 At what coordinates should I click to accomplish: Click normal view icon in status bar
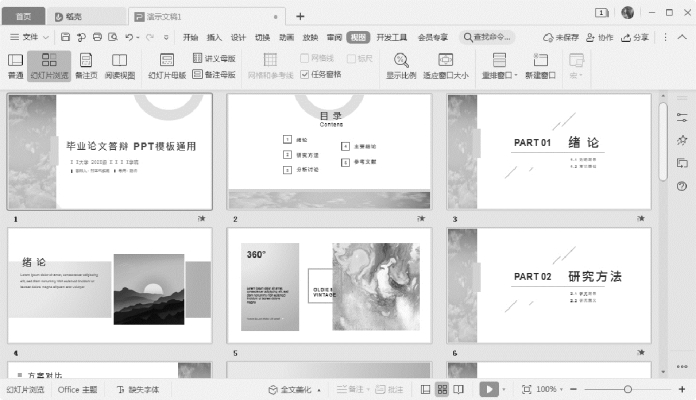[x=425, y=389]
